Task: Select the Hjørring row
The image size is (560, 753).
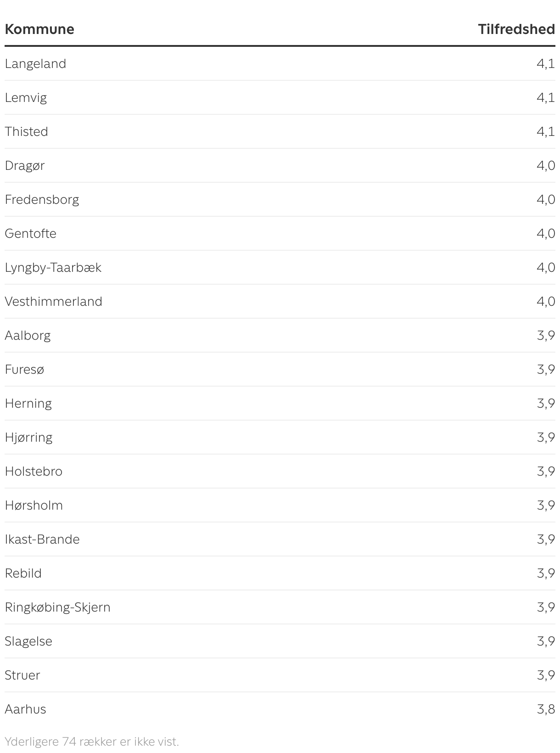Action: (280, 437)
